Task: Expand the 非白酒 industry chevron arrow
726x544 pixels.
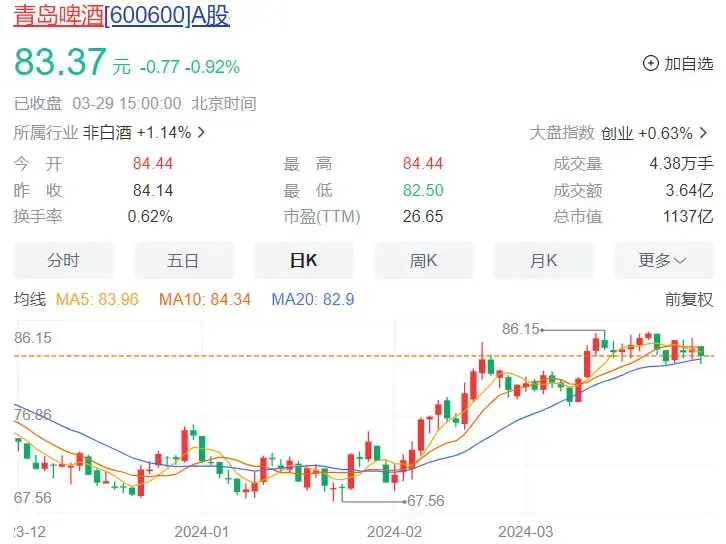Action: [201, 133]
